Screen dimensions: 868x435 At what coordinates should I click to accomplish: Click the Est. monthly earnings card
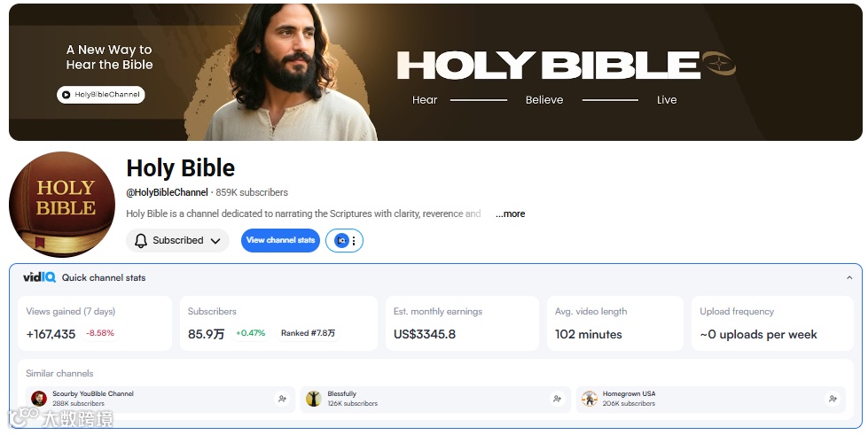(462, 323)
